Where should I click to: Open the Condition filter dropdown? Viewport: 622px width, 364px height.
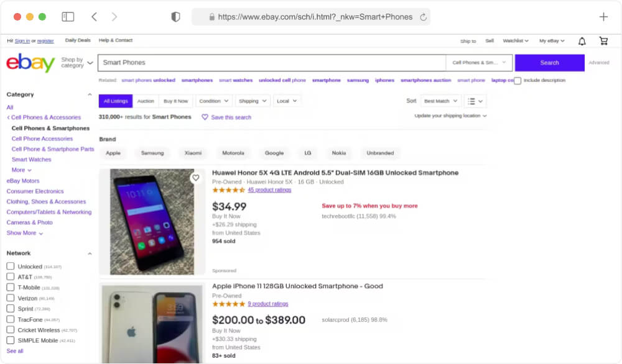point(213,101)
